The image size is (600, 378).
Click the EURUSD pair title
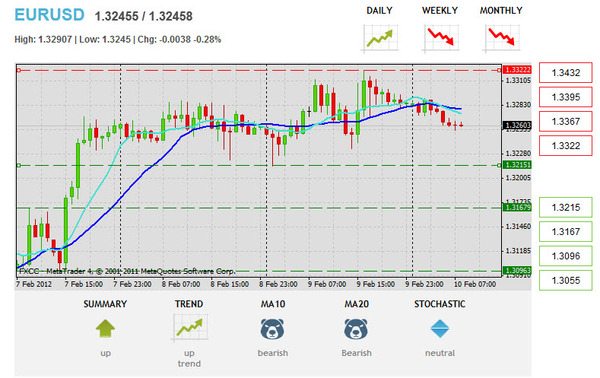tap(49, 15)
